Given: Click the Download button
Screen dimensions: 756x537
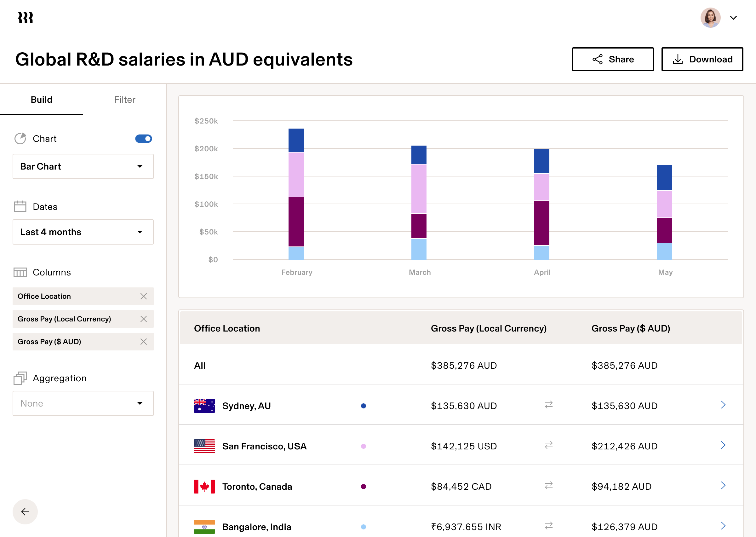Looking at the screenshot, I should pos(702,59).
